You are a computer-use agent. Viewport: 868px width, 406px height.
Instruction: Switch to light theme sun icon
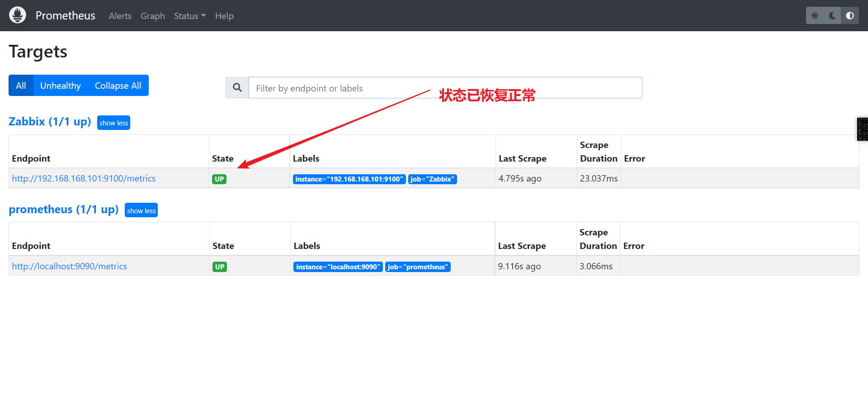(815, 16)
